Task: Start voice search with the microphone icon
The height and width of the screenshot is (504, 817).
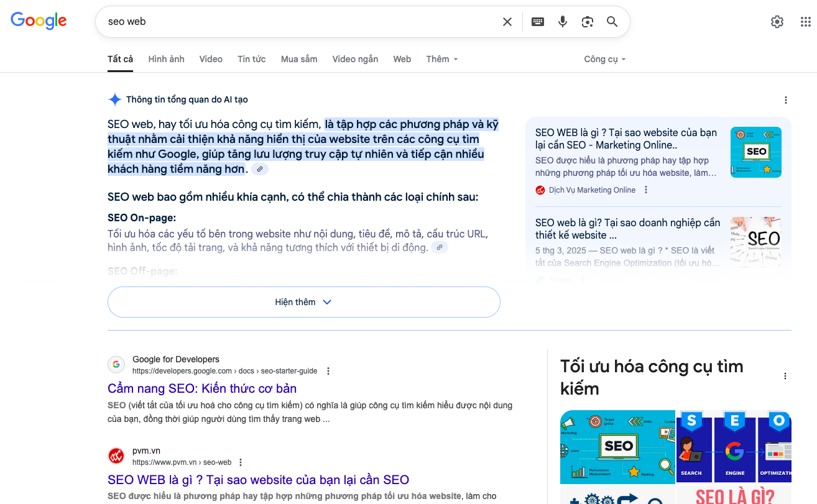Action: coord(563,22)
